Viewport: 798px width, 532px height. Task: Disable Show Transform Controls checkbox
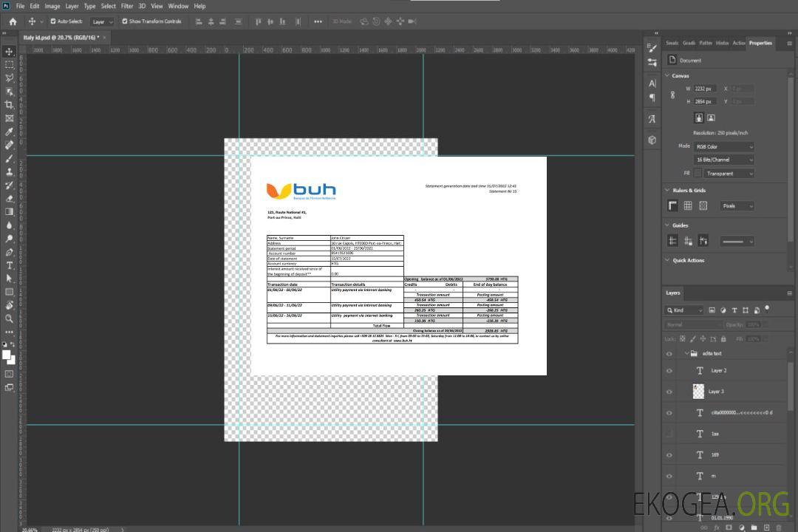[125, 21]
